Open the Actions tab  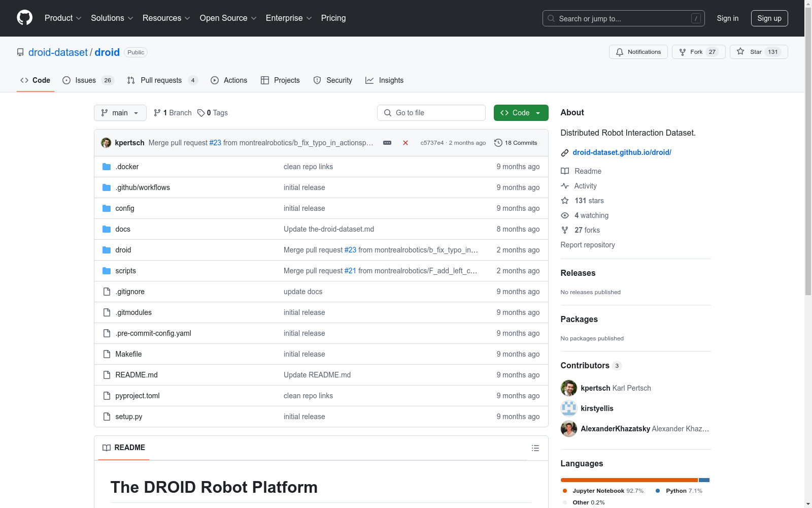(x=229, y=80)
